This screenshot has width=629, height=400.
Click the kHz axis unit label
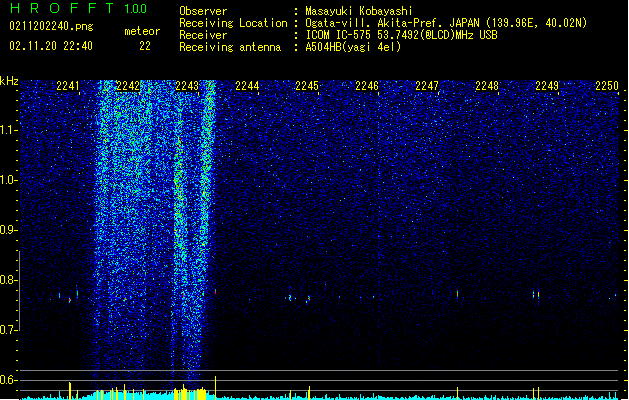(9, 81)
